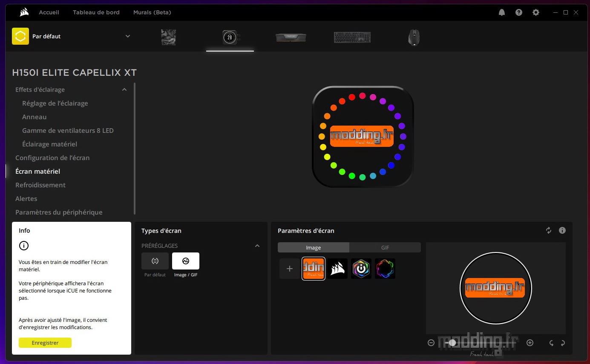
Task: Open the Anneau lighting item
Action: tap(35, 117)
